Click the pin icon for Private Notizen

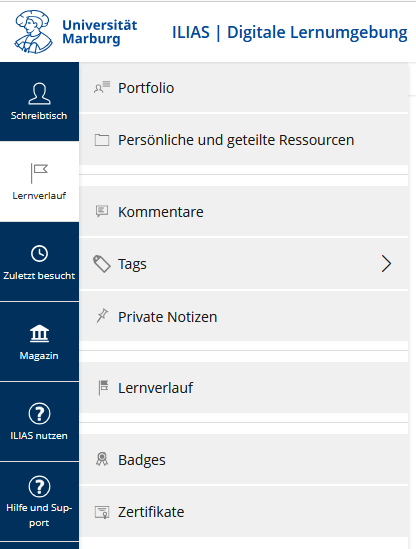102,316
